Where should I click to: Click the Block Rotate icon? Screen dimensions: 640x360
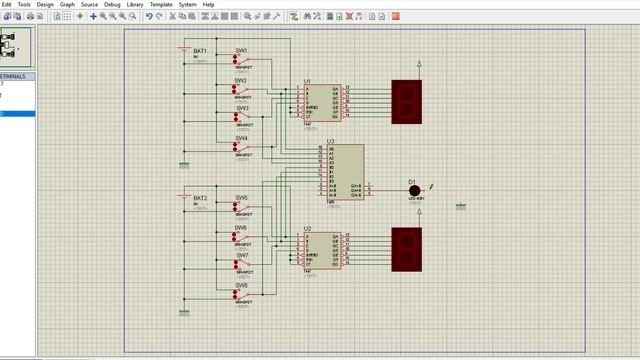click(224, 16)
